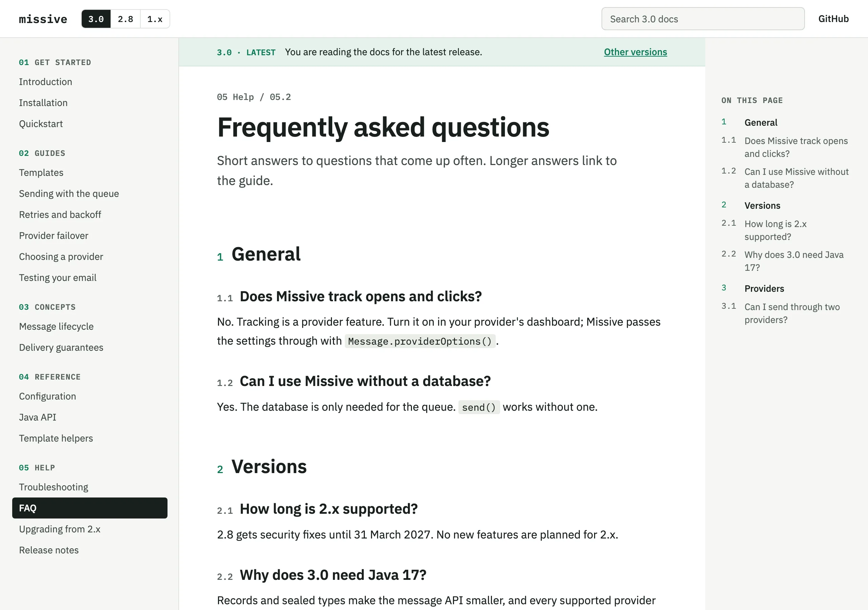Screen dimensions: 868x610
Task: Jump to 'Can I use Missive without a database?' in table of contents
Action: (x=796, y=178)
